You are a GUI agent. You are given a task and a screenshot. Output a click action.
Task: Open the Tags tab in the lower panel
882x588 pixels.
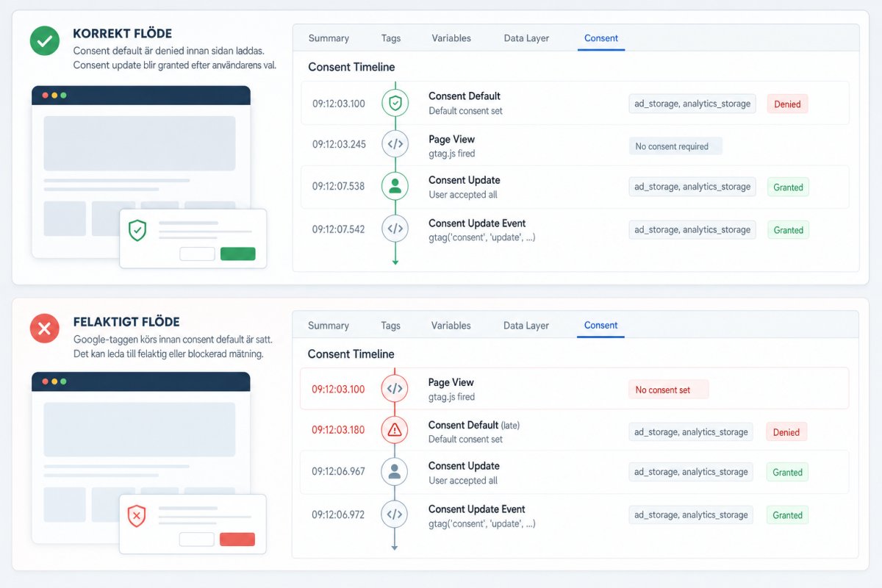[391, 326]
